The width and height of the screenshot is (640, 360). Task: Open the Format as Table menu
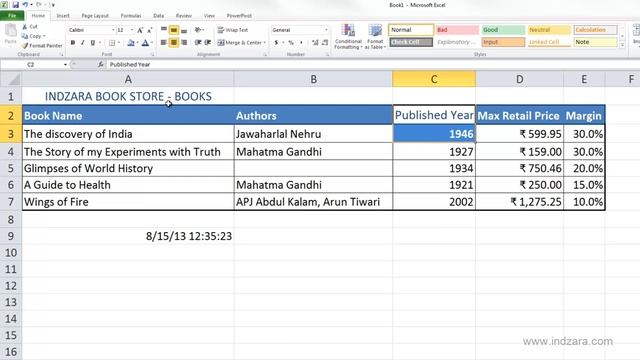(375, 37)
